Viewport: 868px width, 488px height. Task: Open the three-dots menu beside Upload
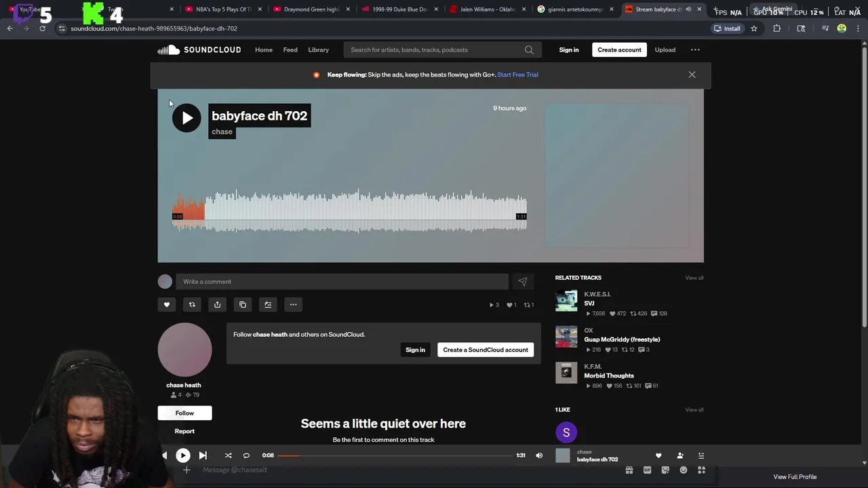[x=695, y=49]
